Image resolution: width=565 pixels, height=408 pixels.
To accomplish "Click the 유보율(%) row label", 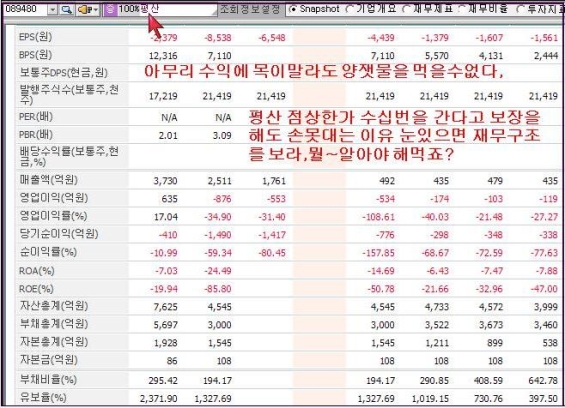I will coord(43,397).
